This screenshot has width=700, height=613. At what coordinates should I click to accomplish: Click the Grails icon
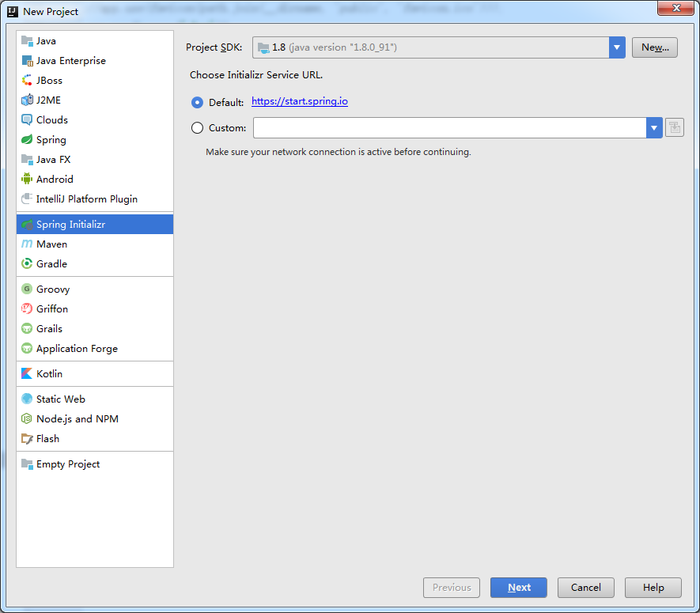(x=27, y=328)
